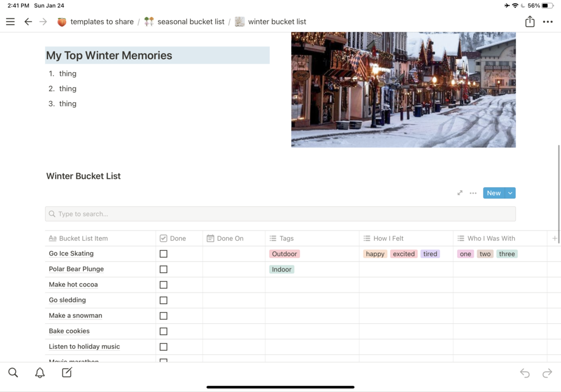
Task: Navigate to templates to share breadcrumb
Action: [102, 22]
